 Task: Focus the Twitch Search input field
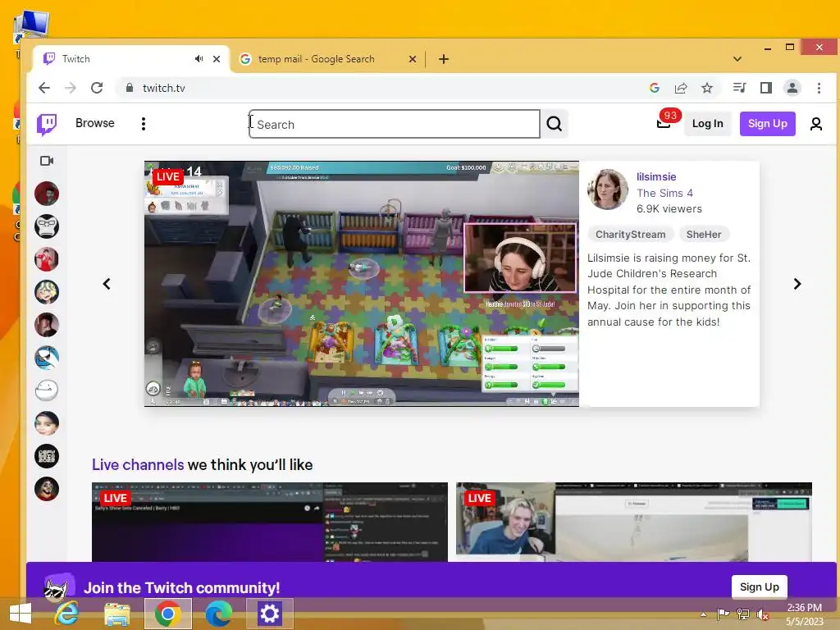(395, 125)
